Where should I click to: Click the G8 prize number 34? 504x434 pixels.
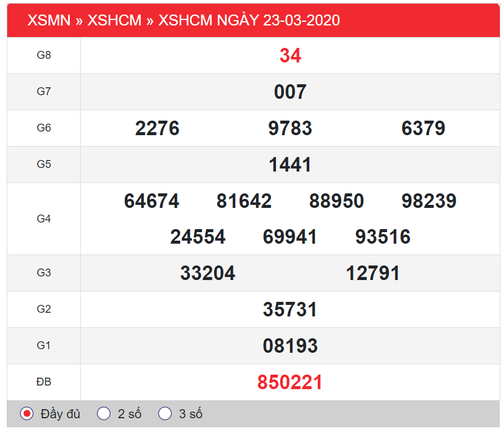tap(290, 56)
